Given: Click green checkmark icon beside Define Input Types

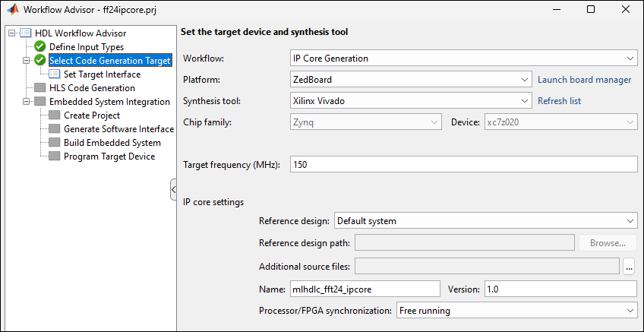Looking at the screenshot, I should point(40,47).
